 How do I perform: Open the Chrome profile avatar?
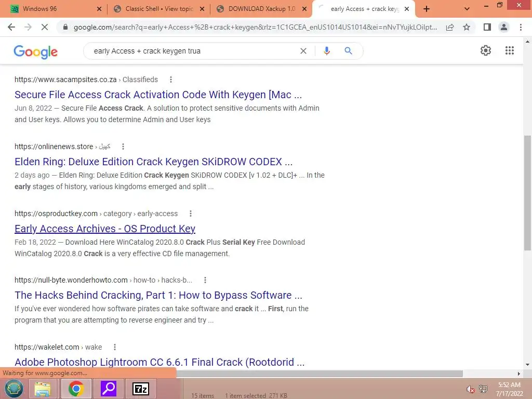pyautogui.click(x=504, y=27)
